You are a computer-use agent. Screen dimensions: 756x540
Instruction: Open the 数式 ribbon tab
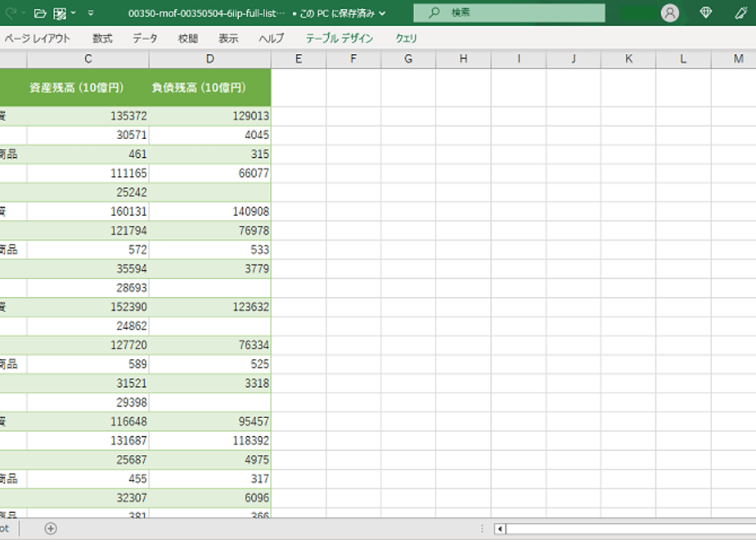click(x=102, y=38)
